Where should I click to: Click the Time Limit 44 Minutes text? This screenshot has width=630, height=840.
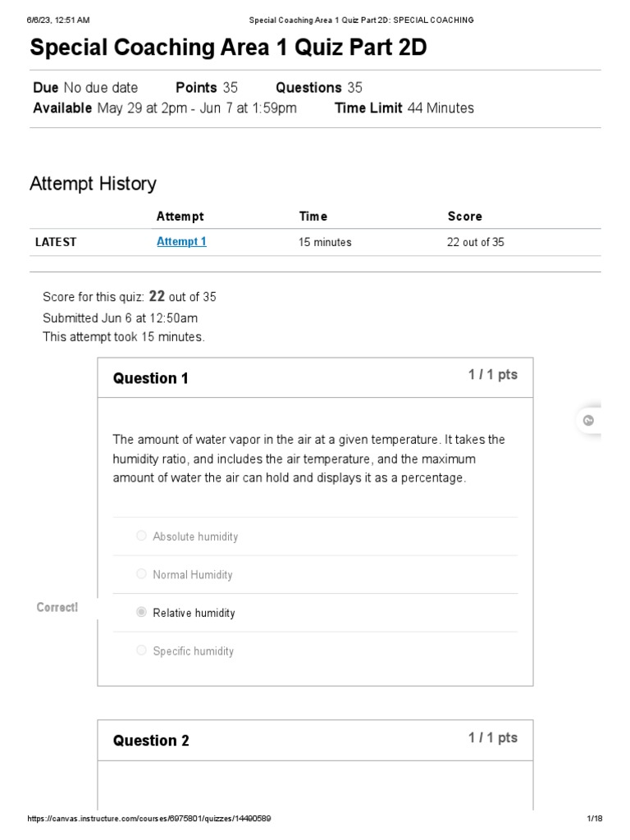[404, 108]
